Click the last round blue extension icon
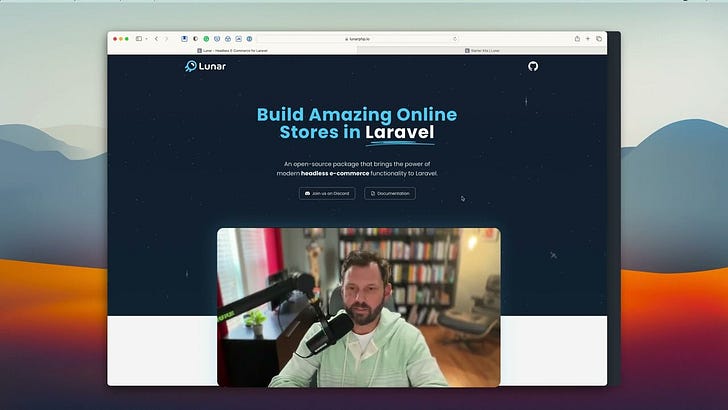Viewport: 728px width, 410px height. coord(249,39)
